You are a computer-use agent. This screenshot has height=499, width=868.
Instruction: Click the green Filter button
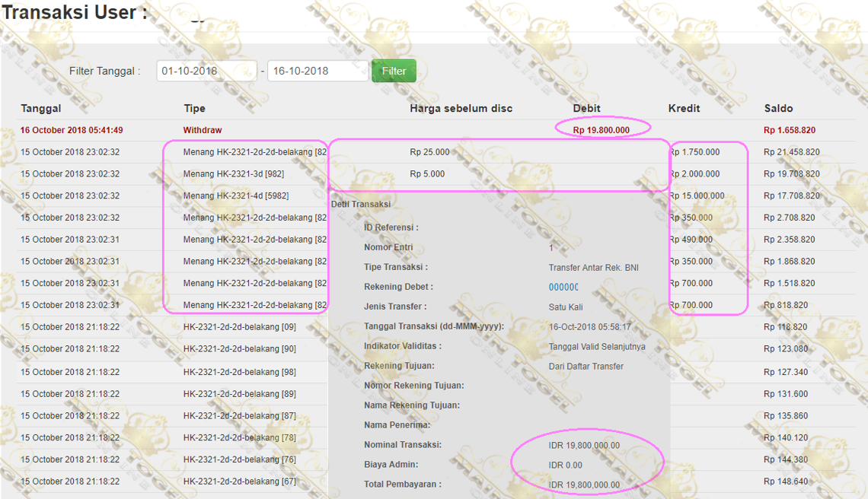click(394, 71)
